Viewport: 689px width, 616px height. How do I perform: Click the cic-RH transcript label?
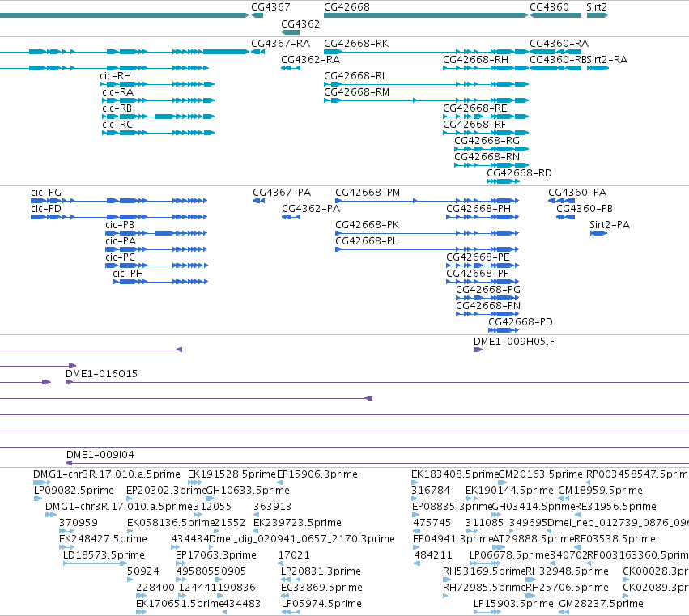tap(115, 76)
